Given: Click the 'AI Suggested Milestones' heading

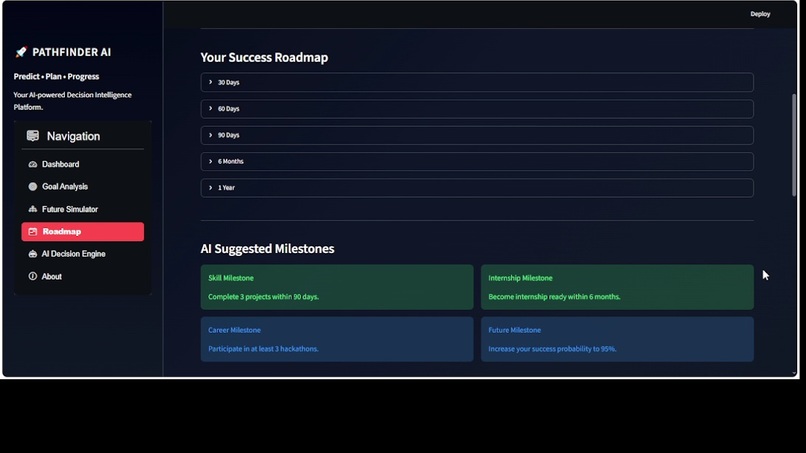Looking at the screenshot, I should pos(267,249).
